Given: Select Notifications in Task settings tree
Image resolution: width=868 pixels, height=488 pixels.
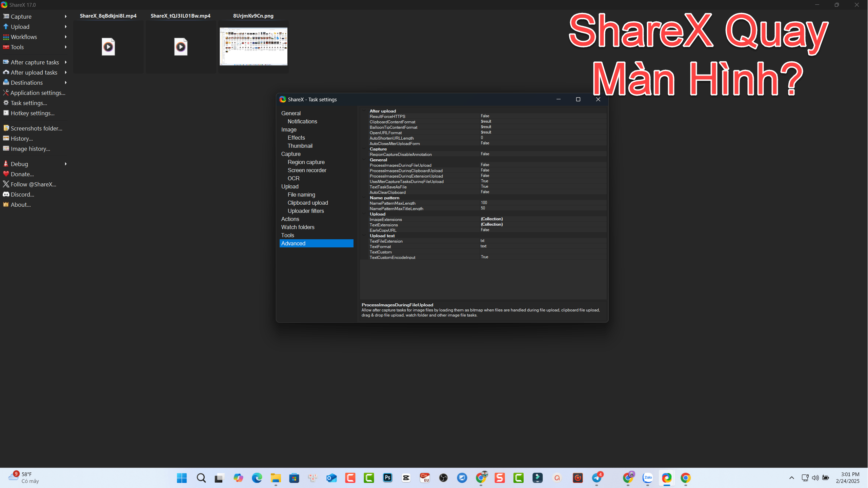Looking at the screenshot, I should coord(302,121).
